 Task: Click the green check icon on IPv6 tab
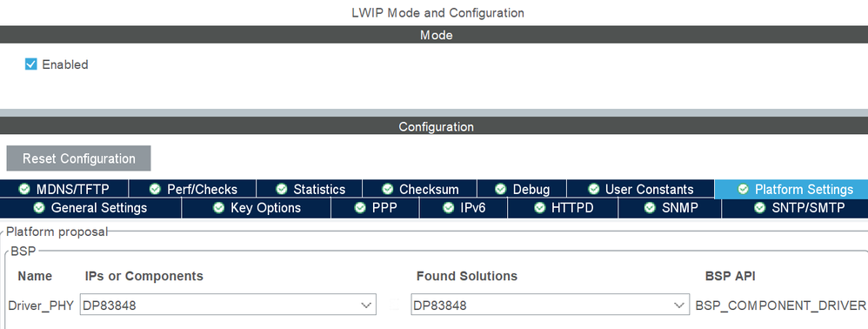(x=449, y=208)
